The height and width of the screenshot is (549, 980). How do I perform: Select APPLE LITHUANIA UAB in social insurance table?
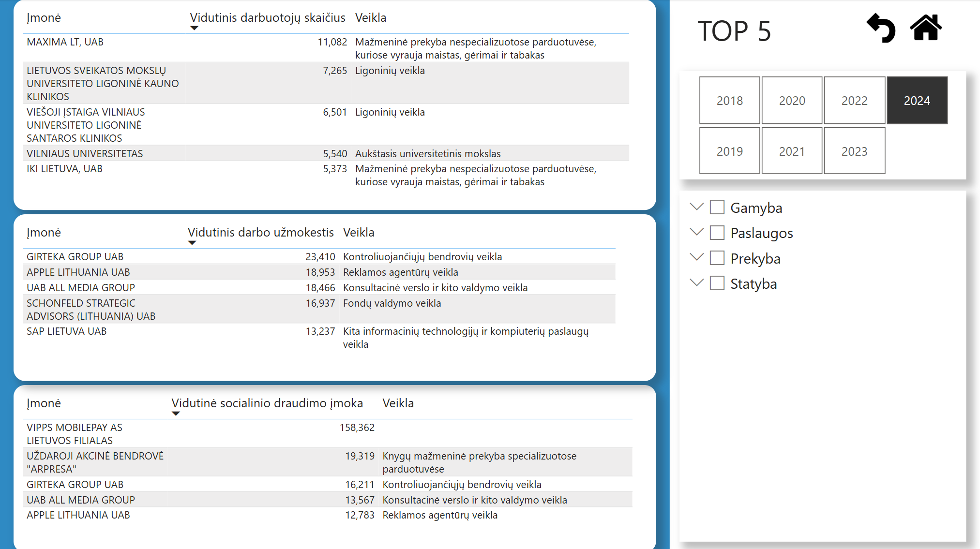coord(328,515)
